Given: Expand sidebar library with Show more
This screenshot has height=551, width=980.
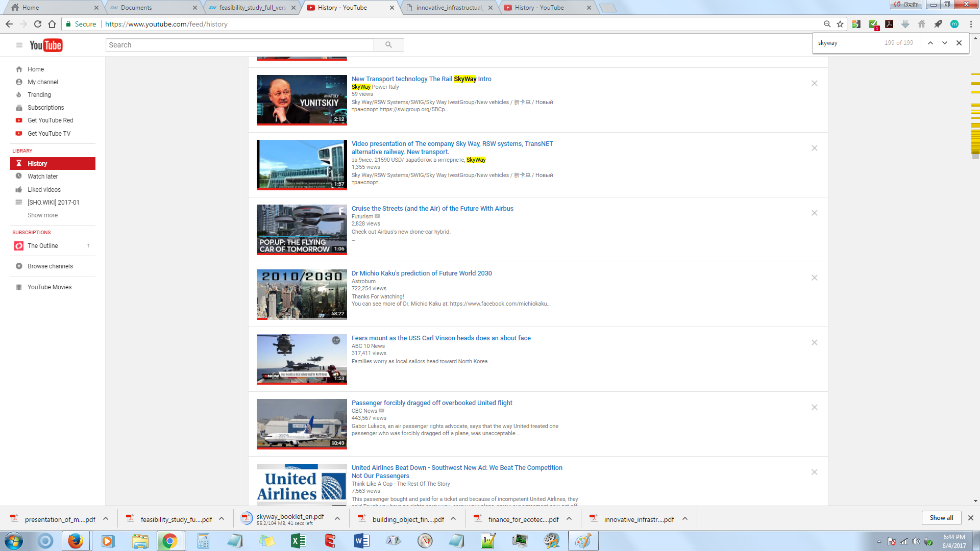Looking at the screenshot, I should click(x=42, y=215).
